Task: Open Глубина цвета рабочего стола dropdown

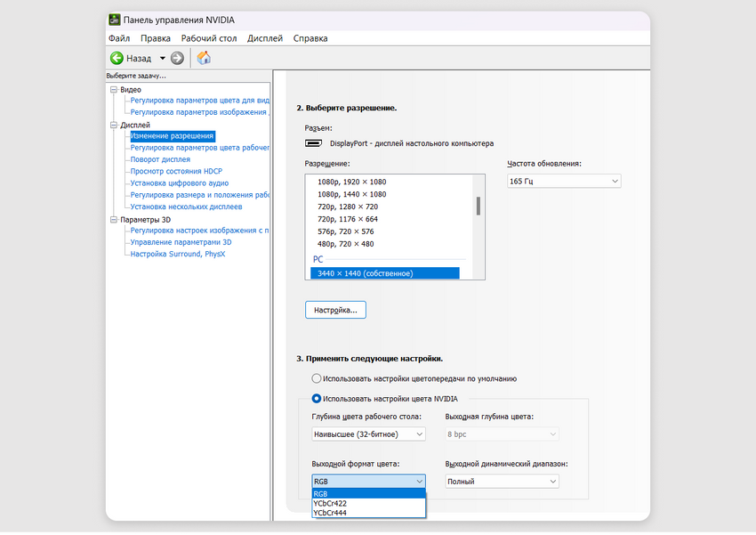Action: pos(368,434)
